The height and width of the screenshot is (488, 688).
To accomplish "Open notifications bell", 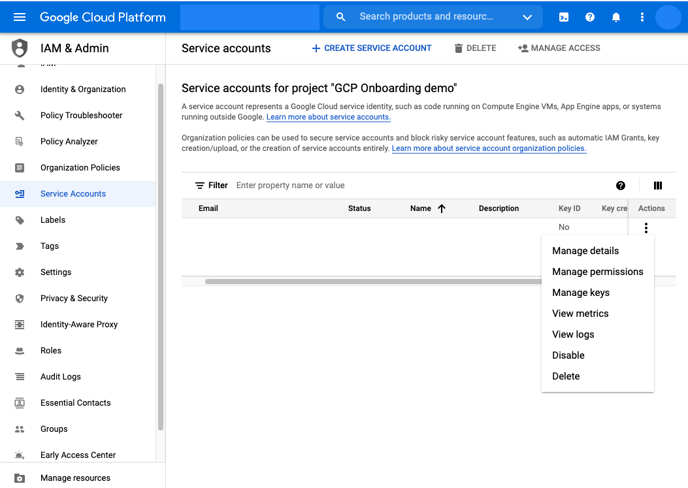I will point(616,17).
